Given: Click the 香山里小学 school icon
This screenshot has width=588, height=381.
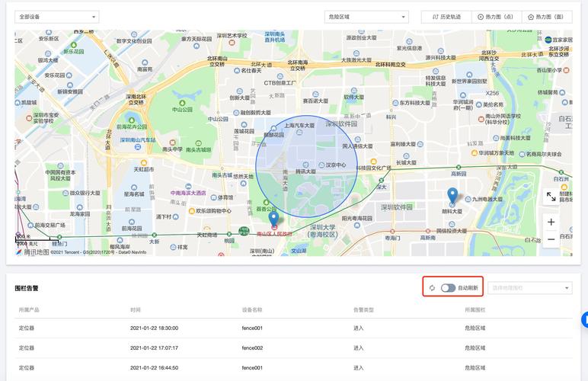Looking at the screenshot, I should (566, 70).
